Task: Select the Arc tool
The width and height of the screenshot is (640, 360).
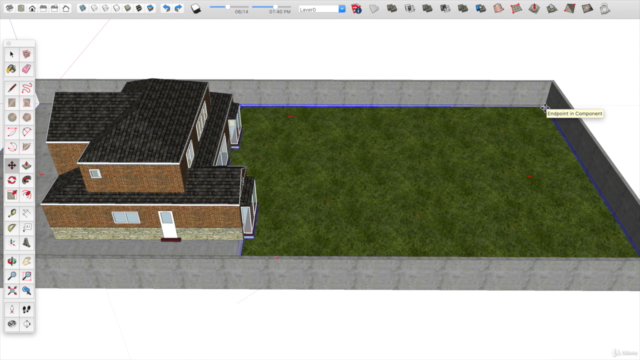Action: coord(12,132)
